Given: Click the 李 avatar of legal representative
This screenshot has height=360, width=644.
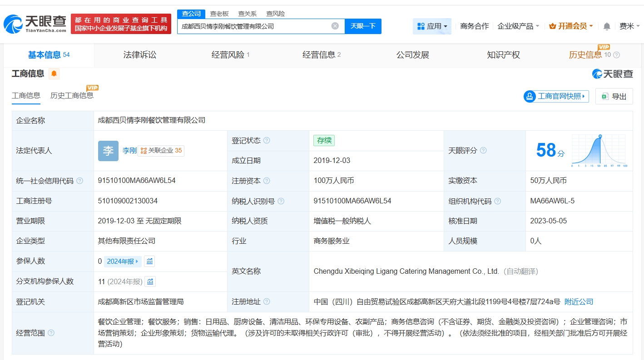Looking at the screenshot, I should 108,151.
